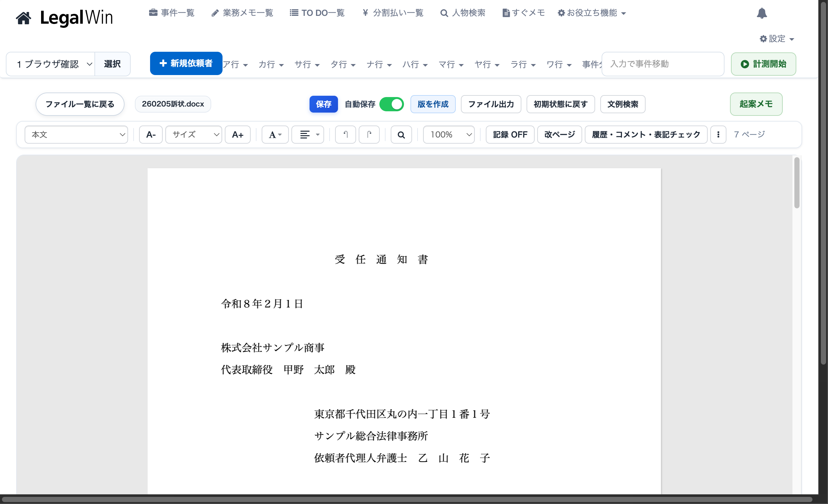Expand the お役立ち機能 menu
This screenshot has width=828, height=504.
click(x=592, y=13)
